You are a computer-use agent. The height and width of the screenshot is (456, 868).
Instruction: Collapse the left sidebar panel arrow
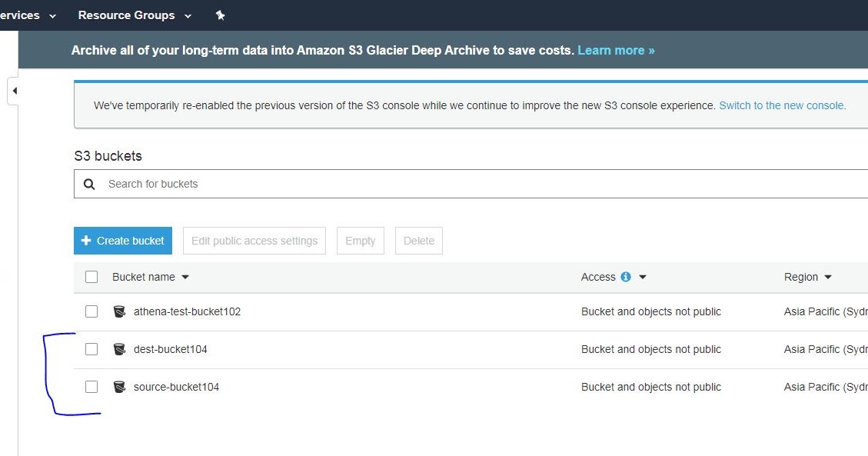13,90
